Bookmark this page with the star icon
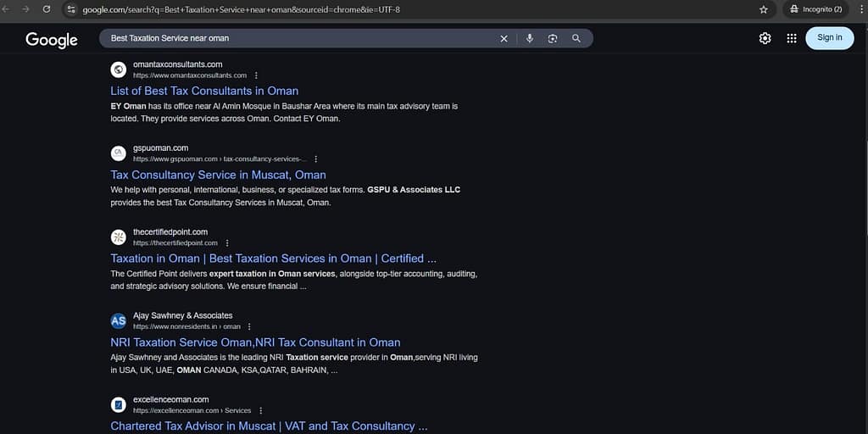Viewport: 868px width, 434px height. (x=764, y=9)
